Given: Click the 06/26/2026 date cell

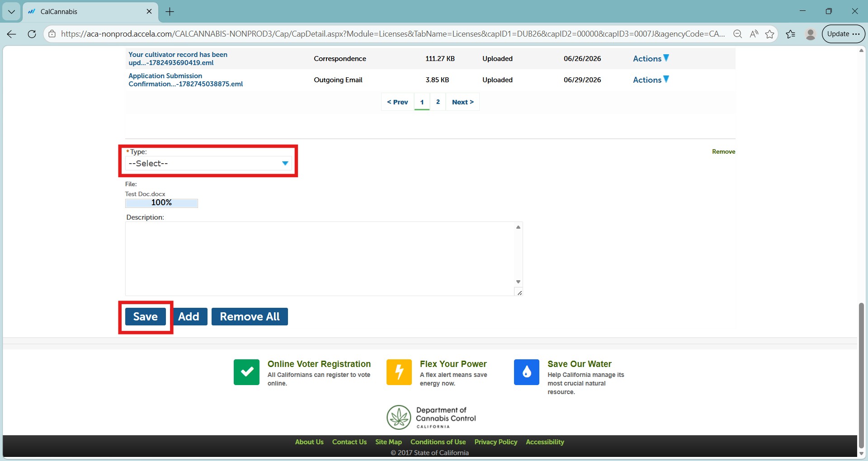Looking at the screenshot, I should [582, 58].
